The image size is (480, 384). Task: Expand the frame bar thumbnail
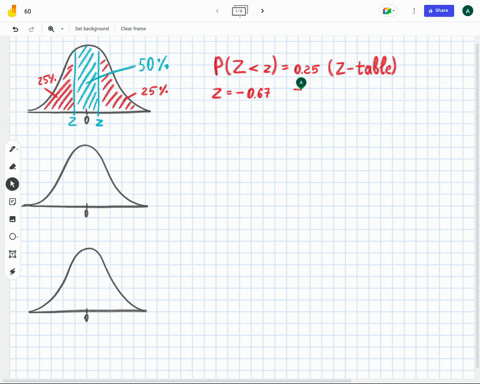click(240, 11)
